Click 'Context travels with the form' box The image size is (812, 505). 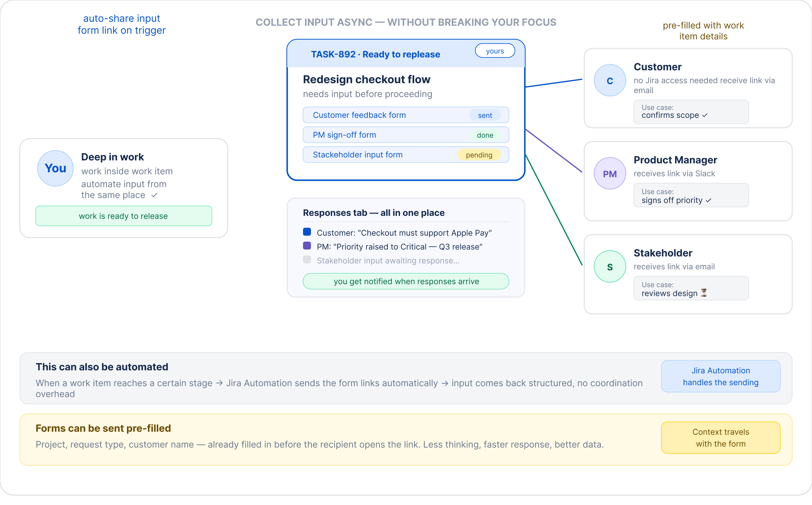point(721,438)
